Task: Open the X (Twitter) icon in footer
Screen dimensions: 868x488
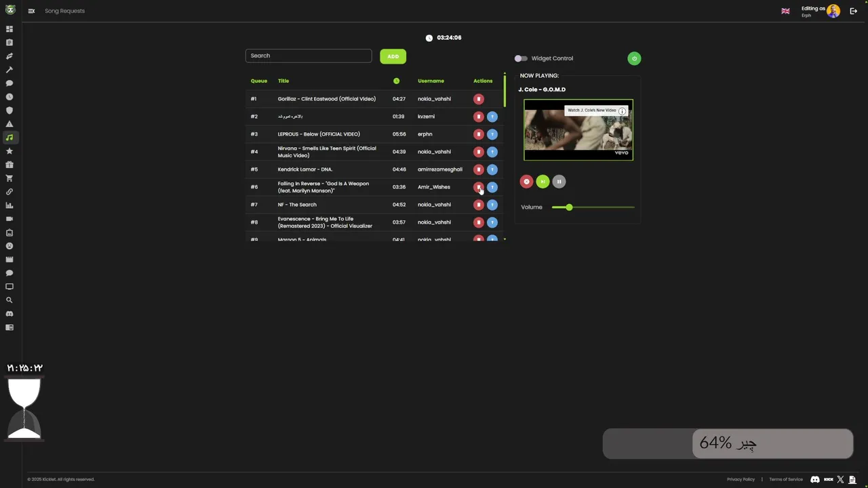Action: coord(840,479)
